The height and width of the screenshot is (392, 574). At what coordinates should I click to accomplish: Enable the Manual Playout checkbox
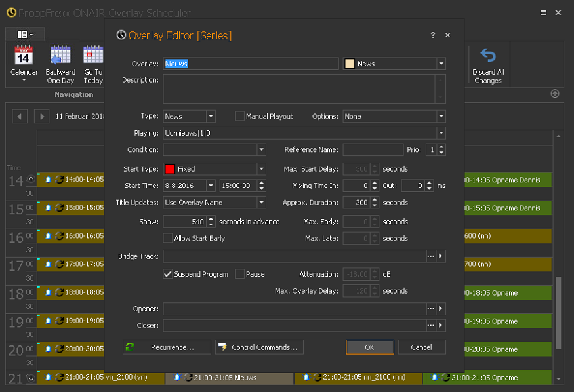click(239, 117)
